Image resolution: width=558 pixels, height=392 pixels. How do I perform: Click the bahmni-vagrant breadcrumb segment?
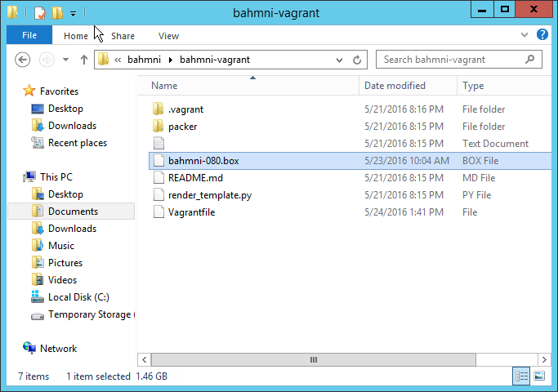click(x=215, y=60)
